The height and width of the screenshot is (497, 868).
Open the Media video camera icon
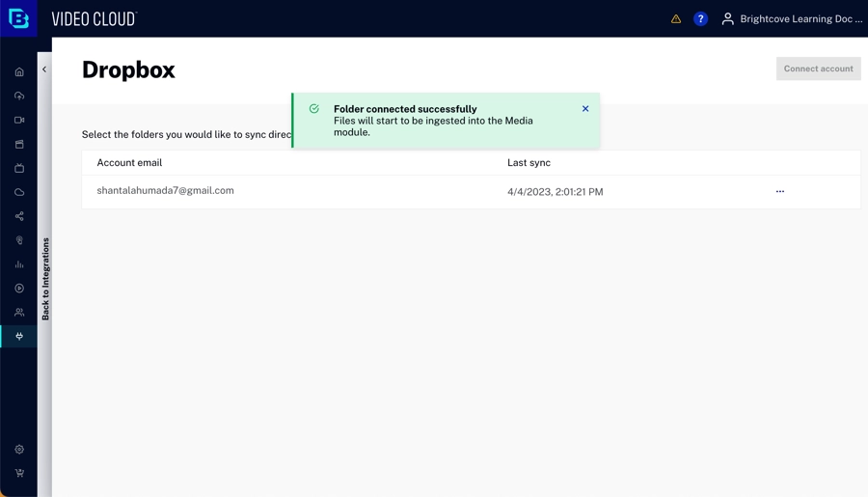pyautogui.click(x=19, y=121)
